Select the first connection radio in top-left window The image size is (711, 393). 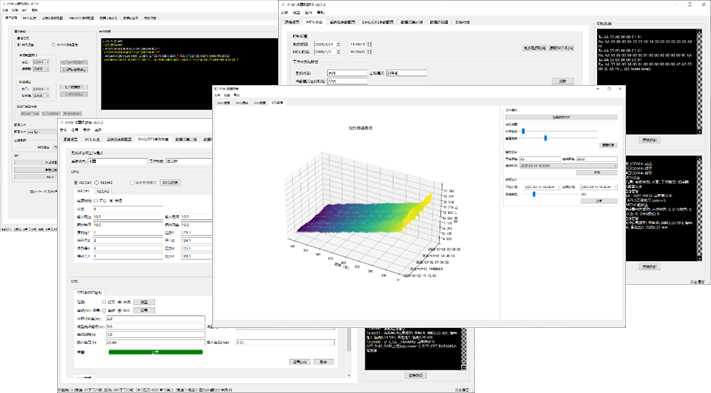[19, 45]
